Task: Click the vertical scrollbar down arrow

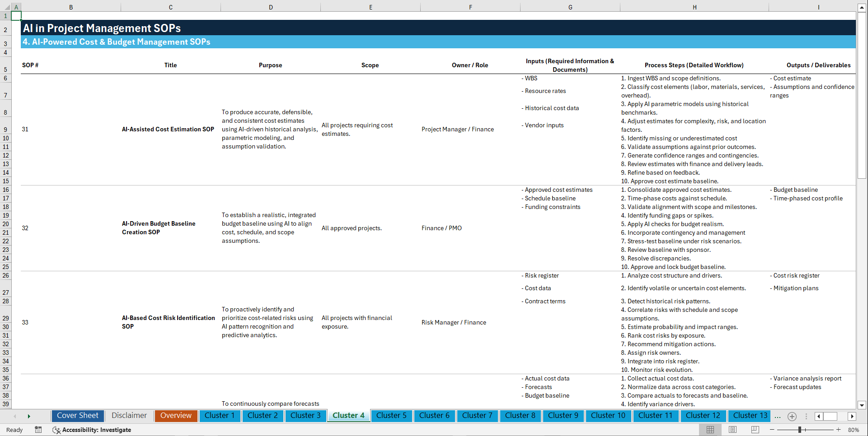Action: coord(862,405)
